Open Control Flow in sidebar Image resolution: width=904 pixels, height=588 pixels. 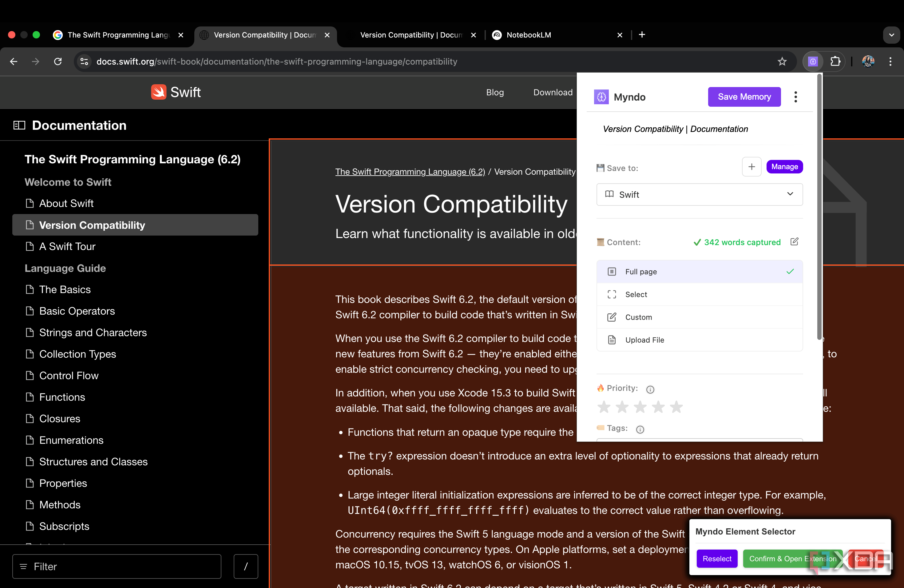69,376
